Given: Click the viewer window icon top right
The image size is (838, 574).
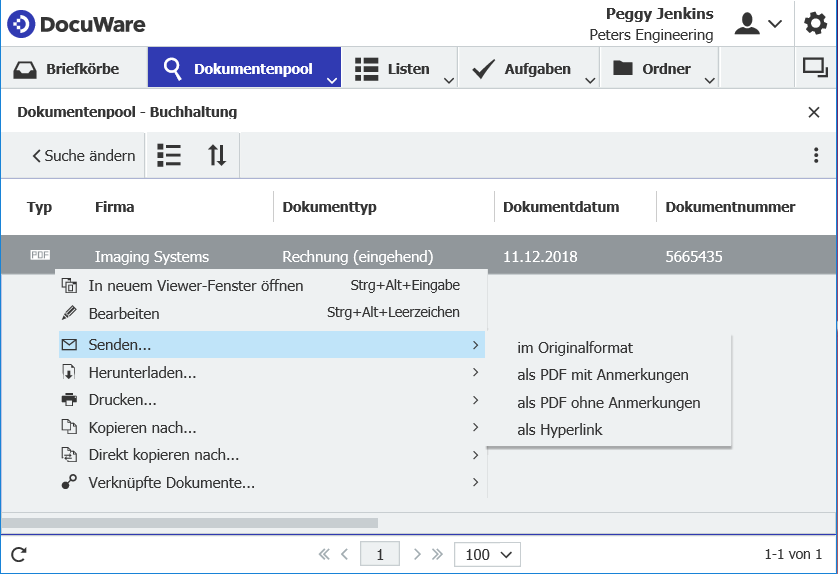Looking at the screenshot, I should (815, 68).
